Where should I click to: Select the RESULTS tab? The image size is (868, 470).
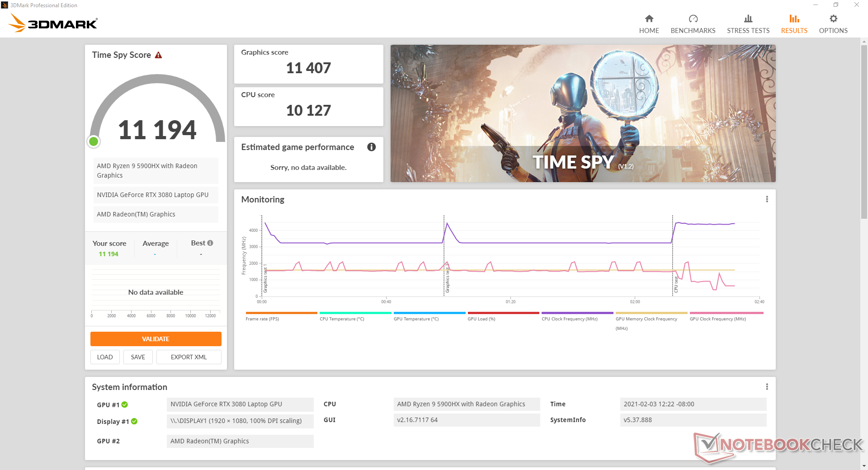coord(794,24)
